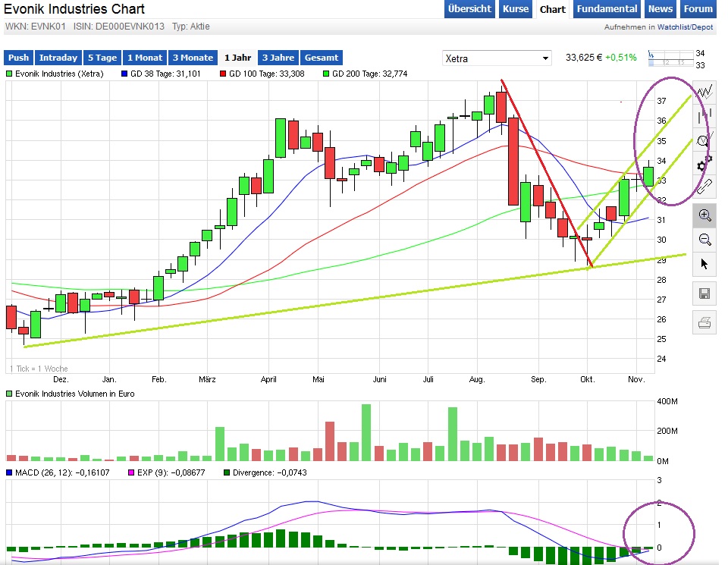Image resolution: width=728 pixels, height=565 pixels.
Task: Select the arrow pointer tool
Action: click(x=704, y=264)
